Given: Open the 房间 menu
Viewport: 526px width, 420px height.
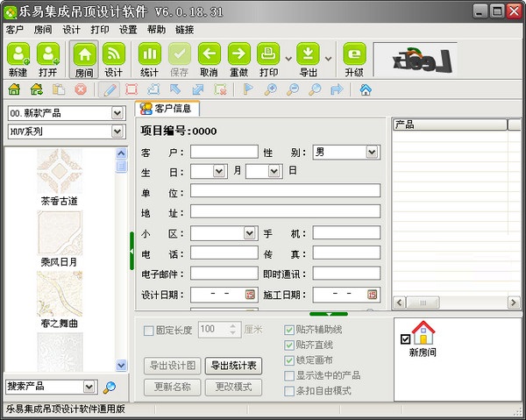Looking at the screenshot, I should pyautogui.click(x=43, y=30).
